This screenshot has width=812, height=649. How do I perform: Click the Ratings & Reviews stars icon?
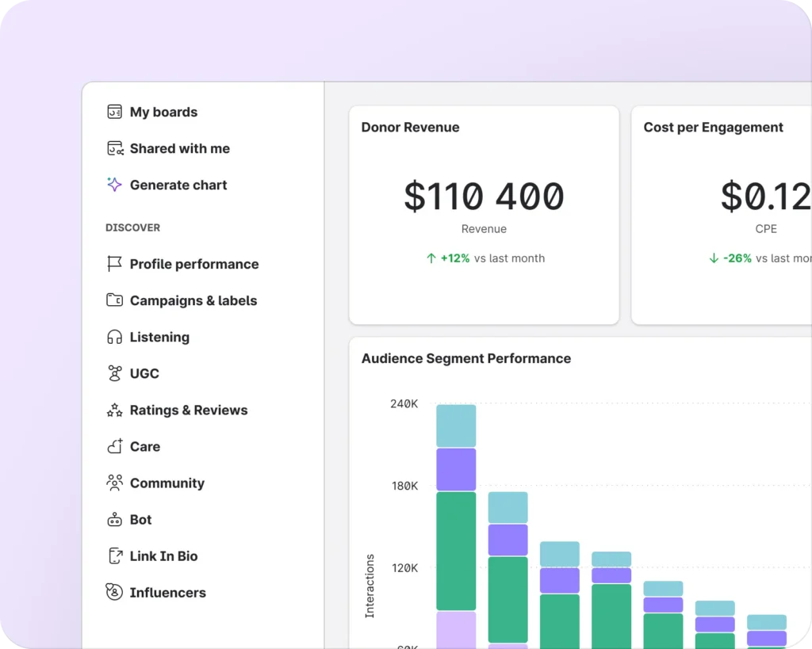[114, 410]
